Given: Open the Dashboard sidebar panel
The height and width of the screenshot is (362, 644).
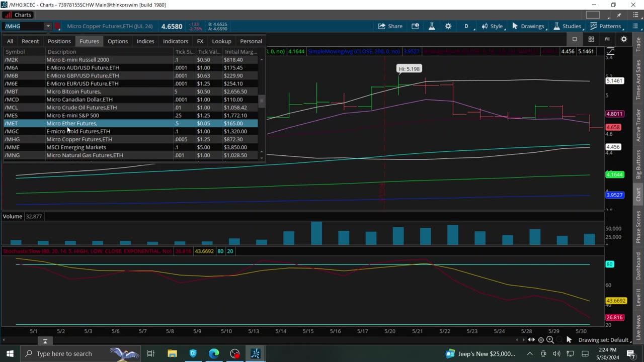Looking at the screenshot, I should tap(638, 266).
